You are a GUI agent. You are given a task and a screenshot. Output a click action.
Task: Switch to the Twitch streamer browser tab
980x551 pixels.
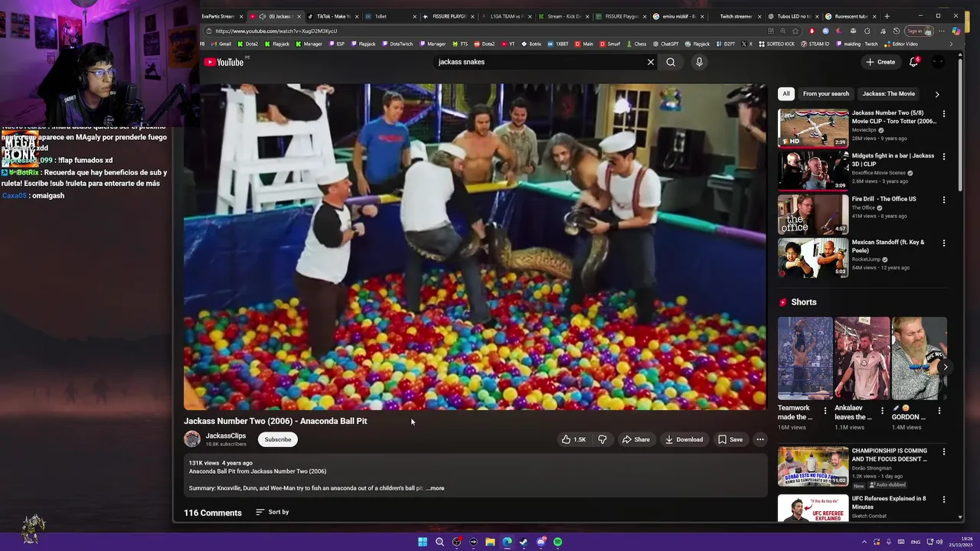click(735, 16)
